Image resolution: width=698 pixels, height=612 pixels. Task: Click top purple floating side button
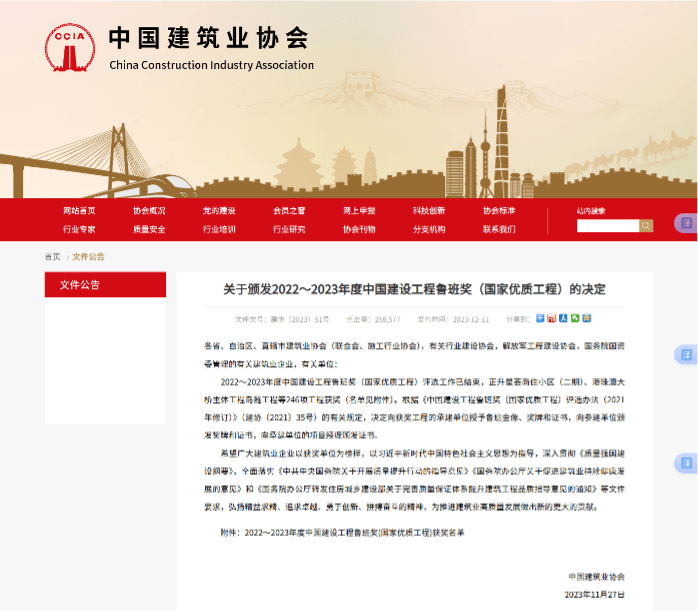(x=687, y=223)
